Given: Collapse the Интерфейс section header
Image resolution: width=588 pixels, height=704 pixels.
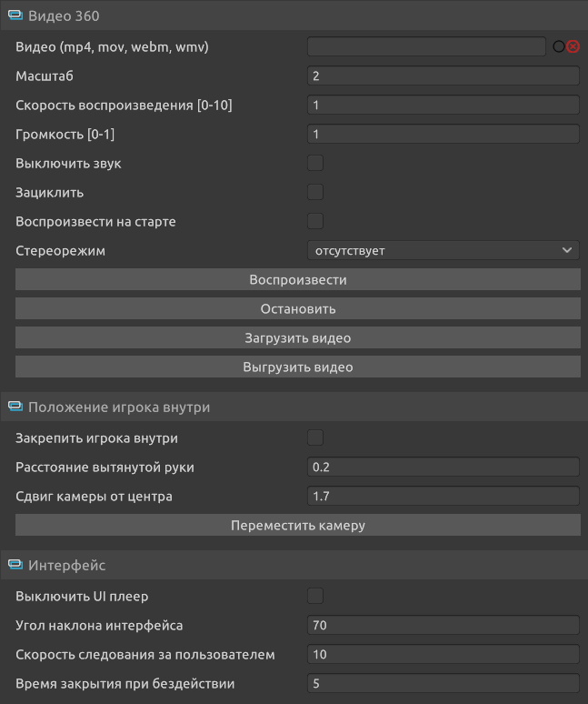Looking at the screenshot, I should pyautogui.click(x=66, y=566).
